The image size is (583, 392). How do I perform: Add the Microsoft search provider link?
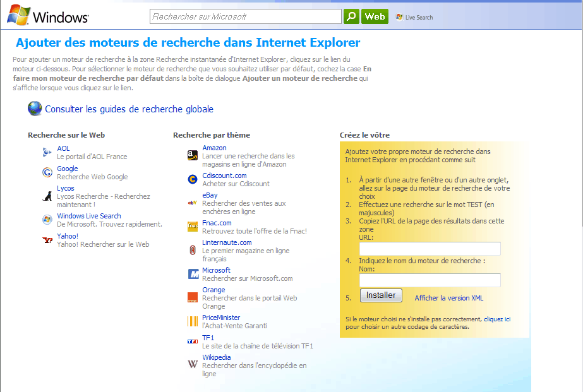coord(217,270)
